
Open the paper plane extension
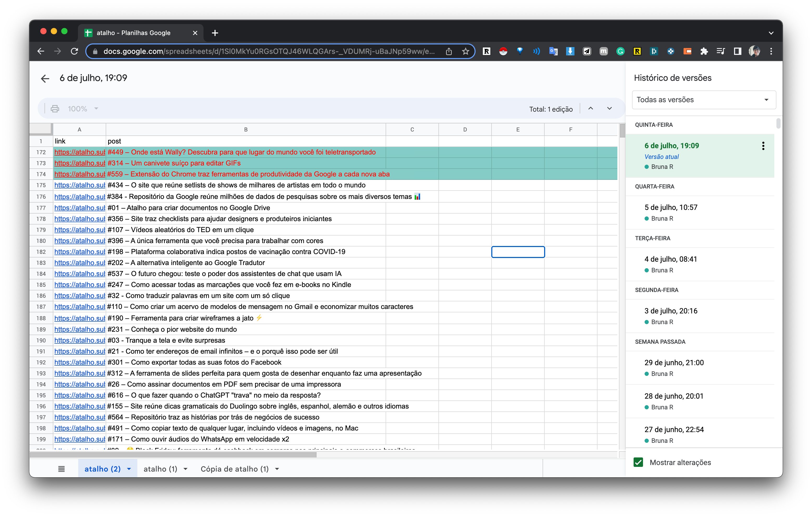coord(587,51)
